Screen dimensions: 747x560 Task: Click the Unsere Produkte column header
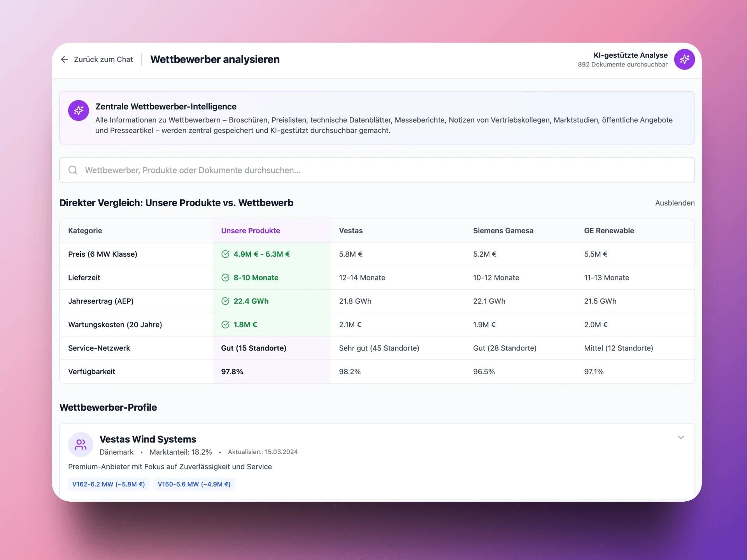[x=250, y=231]
